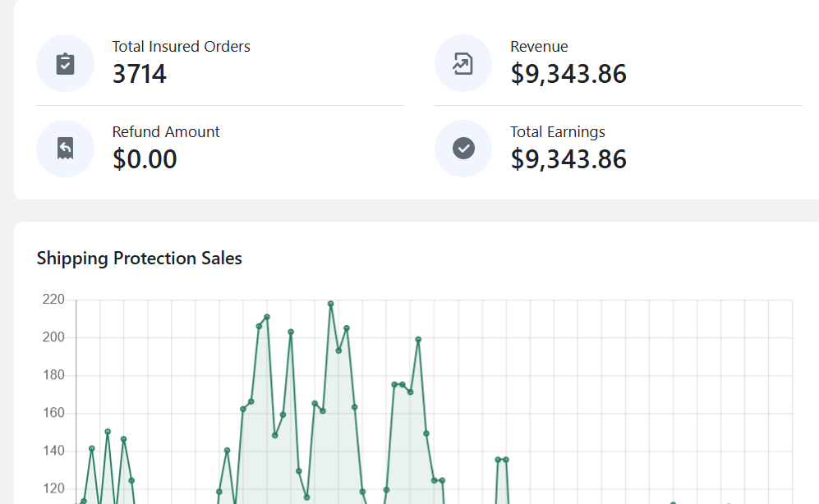Click the Total Earnings amount $9,343.86
819x504 pixels.
[568, 158]
